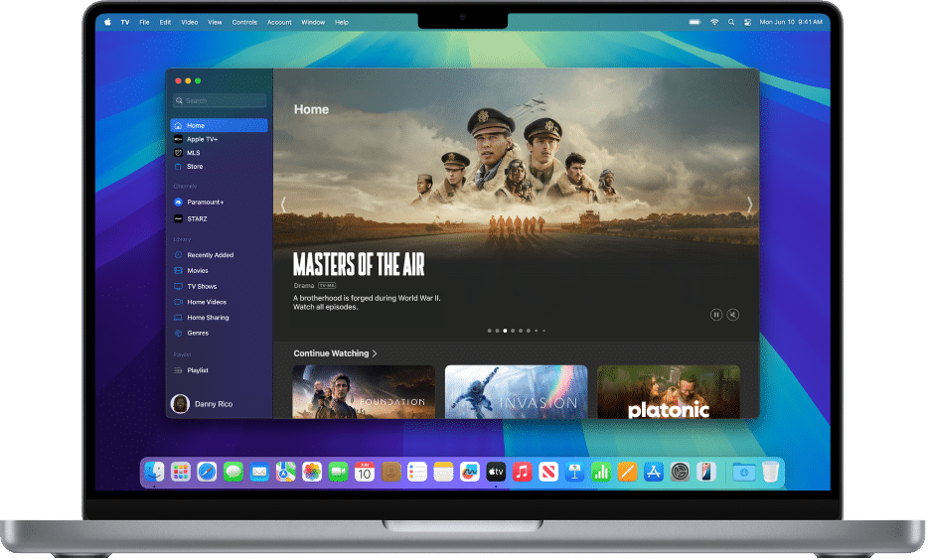Open the Playlist sidebar item
Image resolution: width=928 pixels, height=560 pixels.
(219, 370)
